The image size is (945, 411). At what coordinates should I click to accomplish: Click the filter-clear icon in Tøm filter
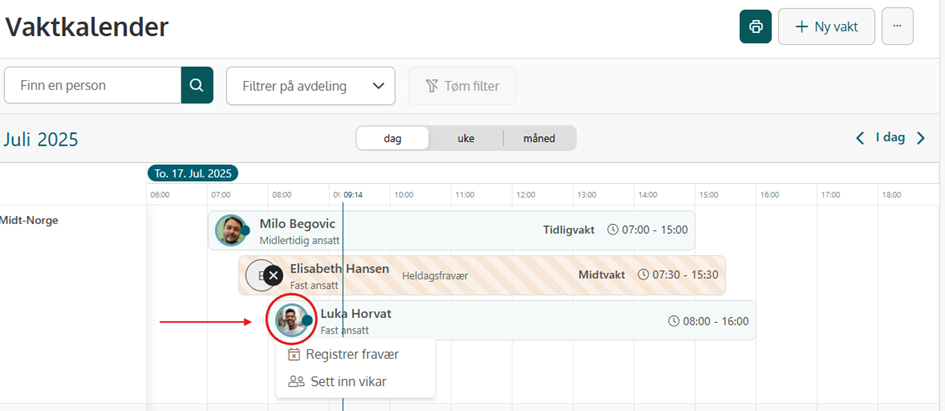(432, 86)
